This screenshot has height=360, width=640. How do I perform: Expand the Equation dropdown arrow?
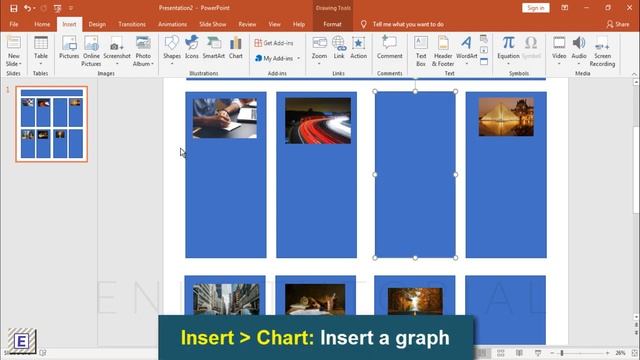(x=508, y=64)
